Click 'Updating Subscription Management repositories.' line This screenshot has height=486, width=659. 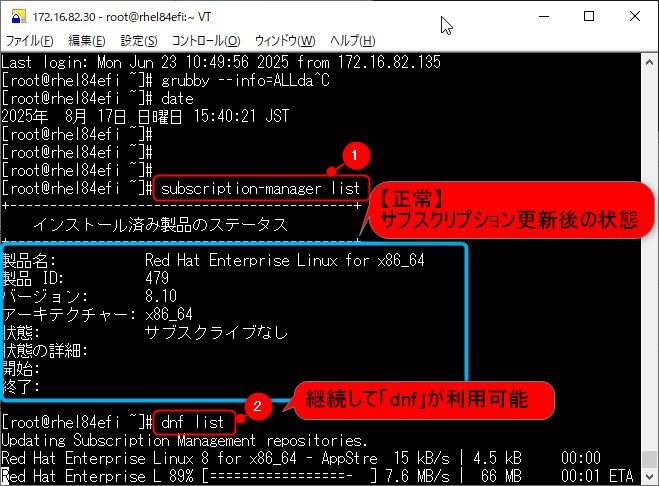185,440
